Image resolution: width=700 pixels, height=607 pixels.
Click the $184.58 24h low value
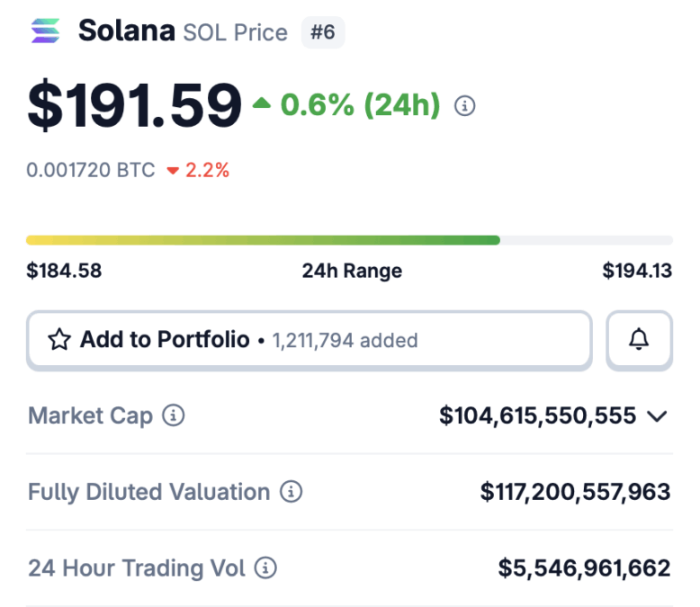[64, 271]
